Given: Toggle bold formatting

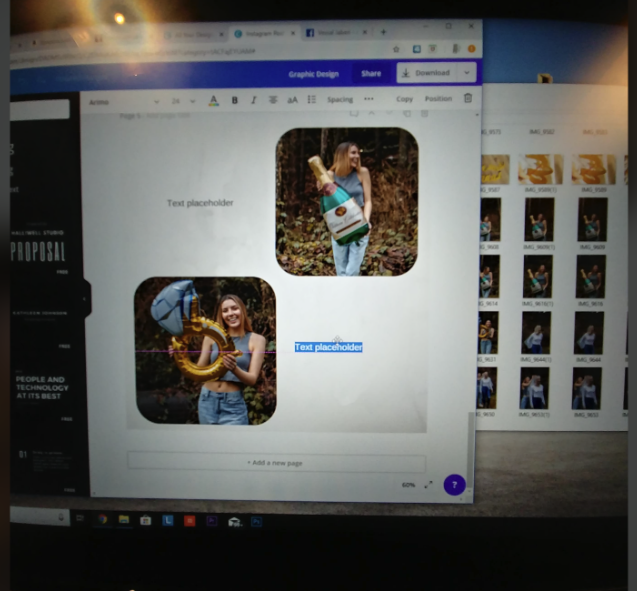Looking at the screenshot, I should pyautogui.click(x=234, y=100).
